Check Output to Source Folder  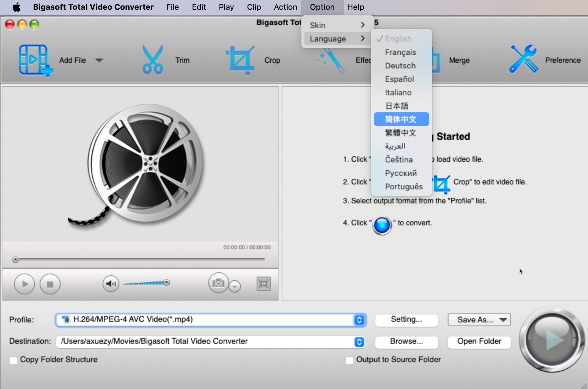tap(349, 360)
